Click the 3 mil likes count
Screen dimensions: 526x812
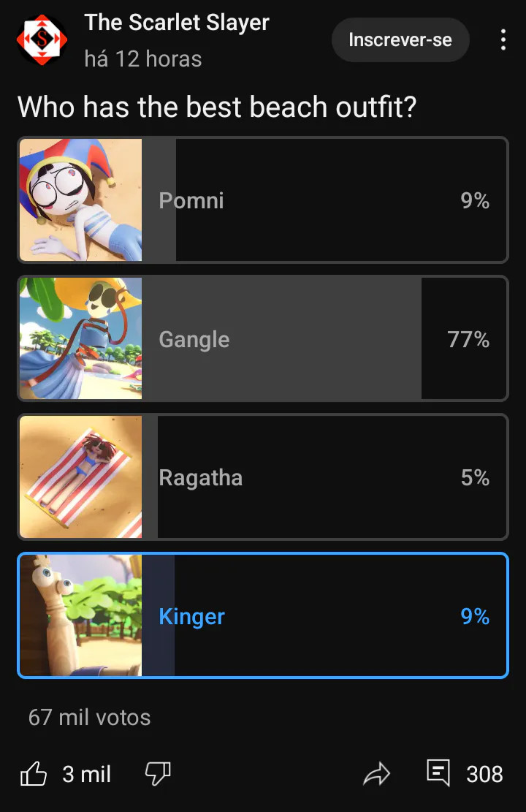(x=86, y=774)
